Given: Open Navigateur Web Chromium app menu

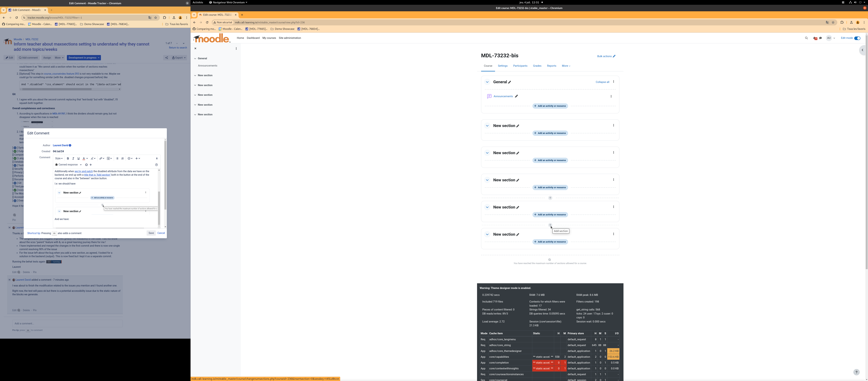Looking at the screenshot, I should point(228,2).
